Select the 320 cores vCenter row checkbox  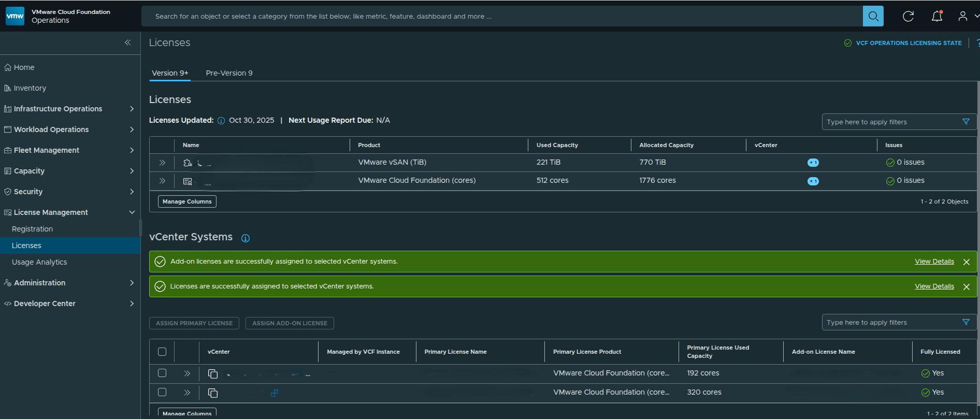click(162, 392)
